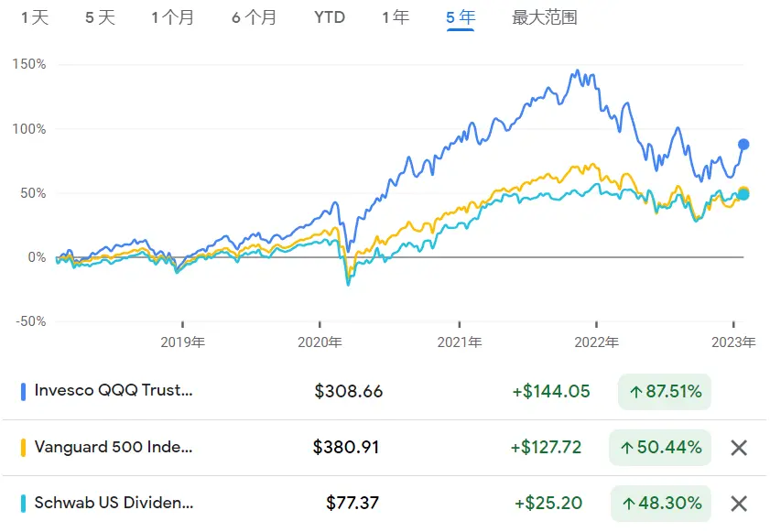Click the blue QQQ endpoint dot on chart
Image resolution: width=770 pixels, height=532 pixels.
coord(743,145)
